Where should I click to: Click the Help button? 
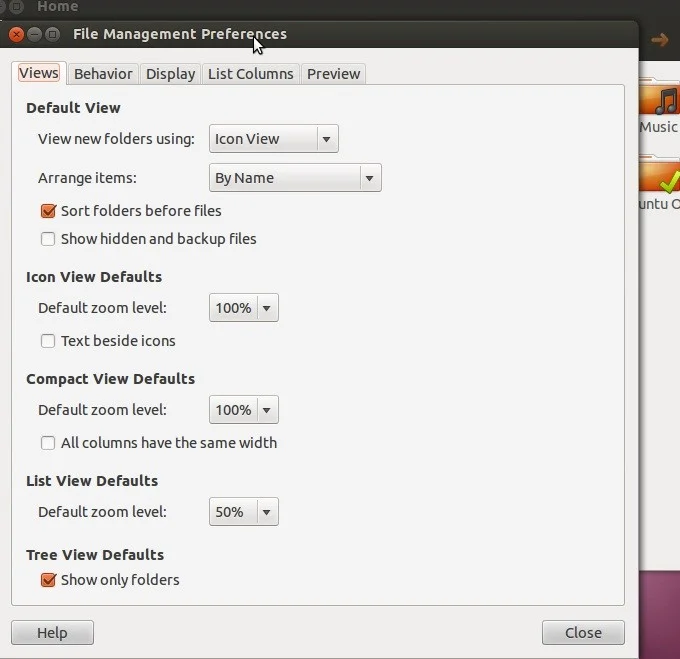52,633
